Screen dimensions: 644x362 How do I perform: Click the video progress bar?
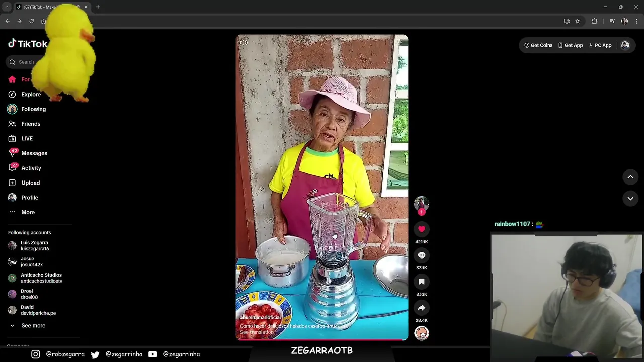322,340
